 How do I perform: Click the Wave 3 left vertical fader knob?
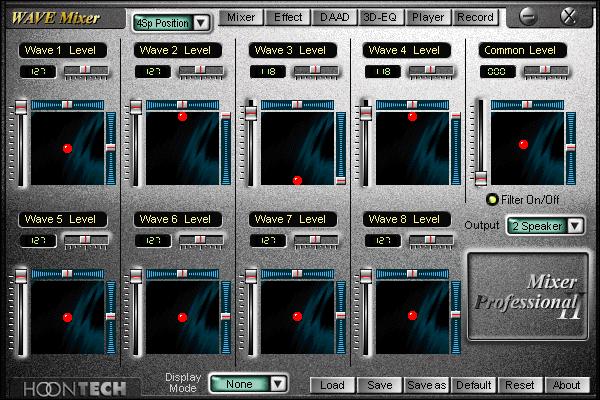[x=251, y=113]
